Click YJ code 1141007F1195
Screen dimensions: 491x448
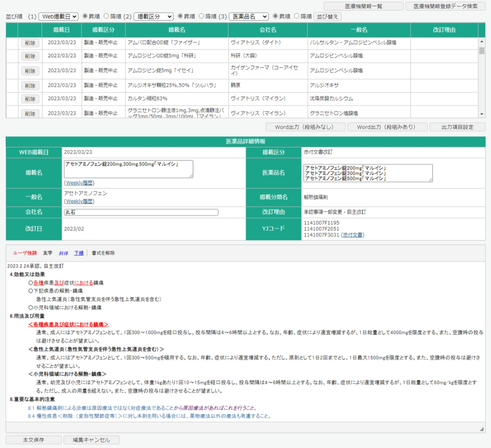[322, 223]
